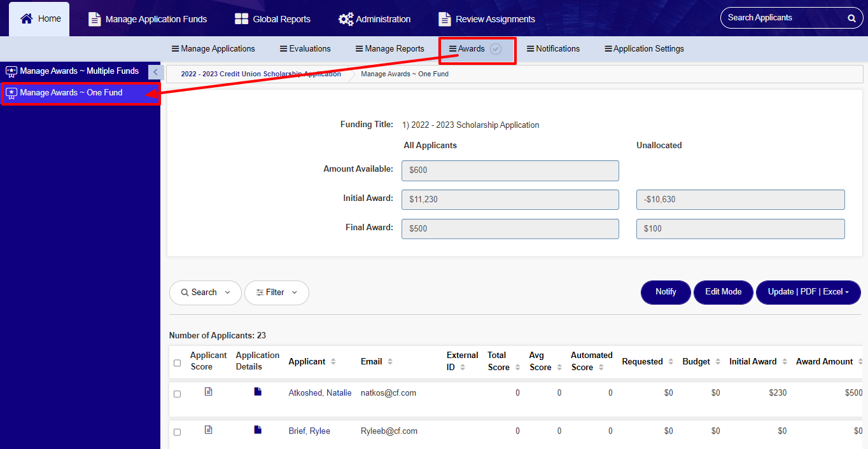Sort by the Initial Award column arrows
Image resolution: width=868 pixels, height=449 pixels.
click(785, 361)
